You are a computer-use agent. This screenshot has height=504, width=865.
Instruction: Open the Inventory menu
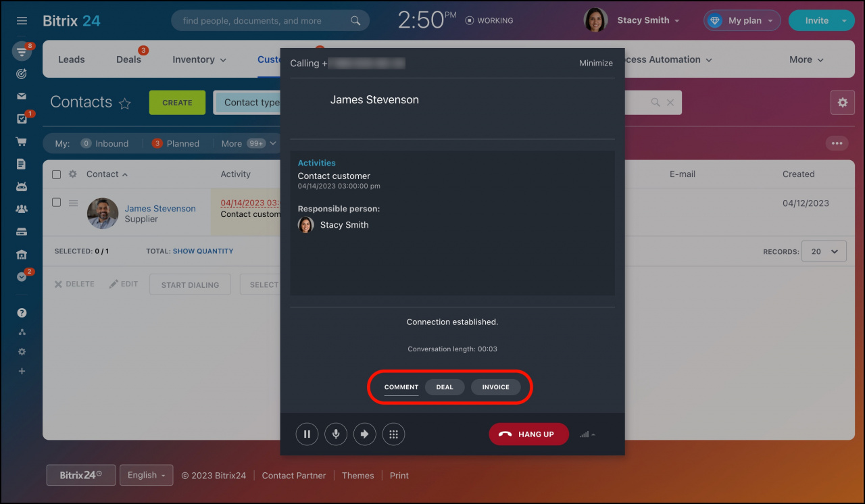(x=199, y=59)
